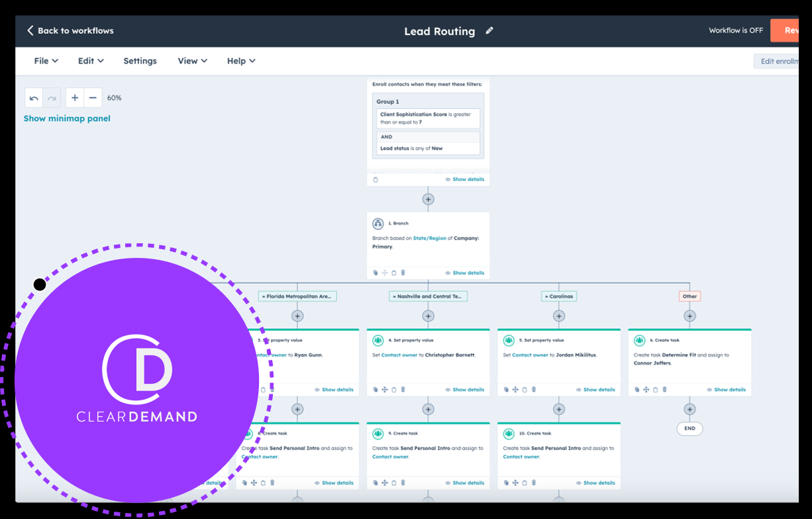This screenshot has width=812, height=519.
Task: Open the File menu
Action: coord(45,60)
